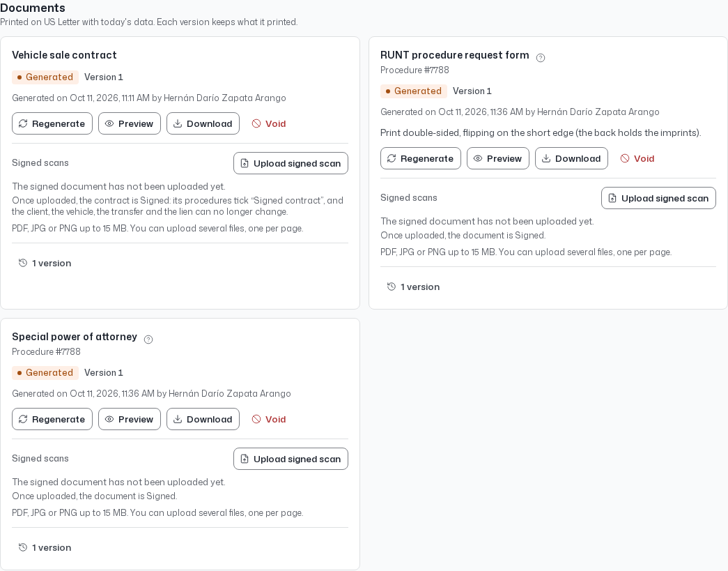728x571 pixels.
Task: Click the Generated status badge on RUNT procedure request form
Action: (x=414, y=91)
